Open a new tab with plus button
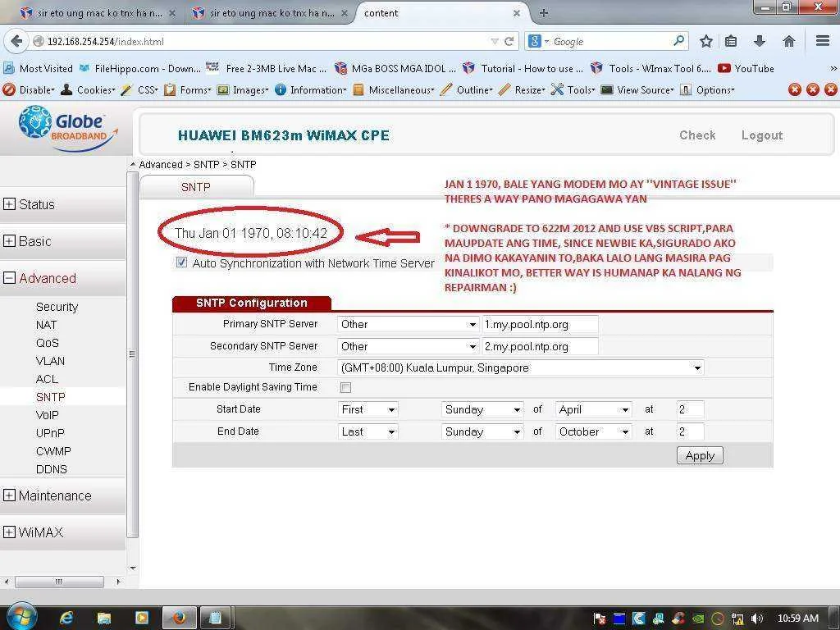Screen dimensions: 840x630 click(x=544, y=13)
